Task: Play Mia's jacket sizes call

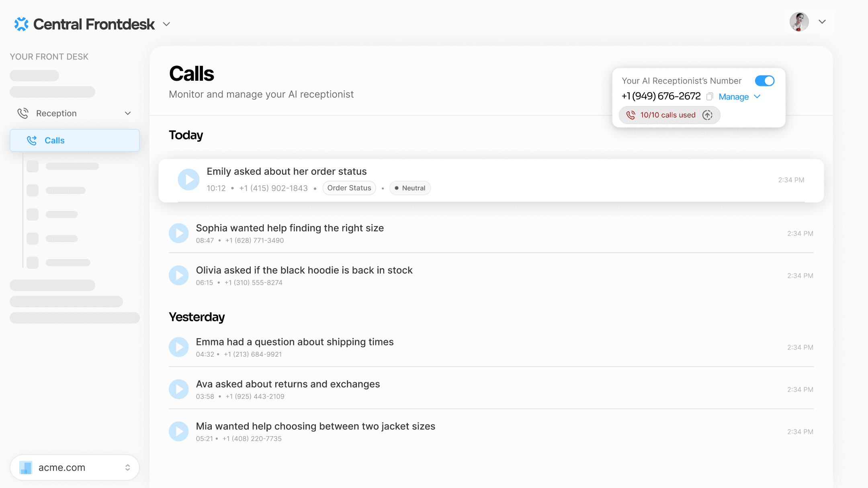Action: click(x=179, y=431)
